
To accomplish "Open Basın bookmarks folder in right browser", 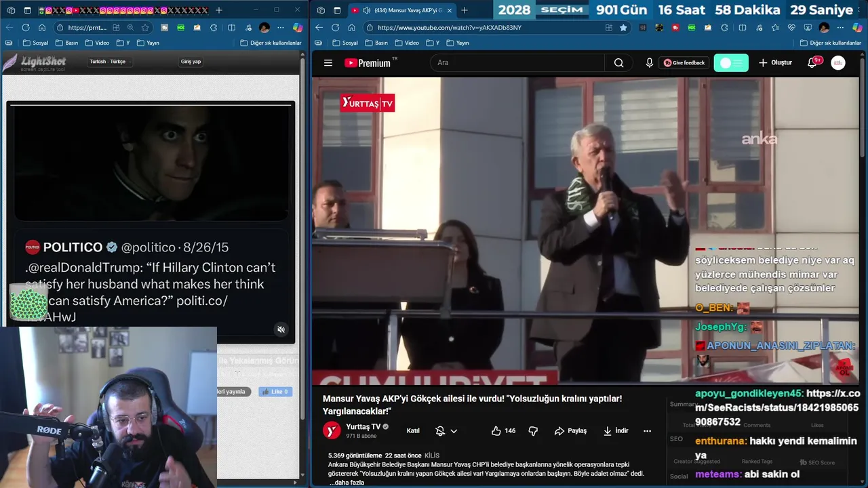I will coord(376,43).
